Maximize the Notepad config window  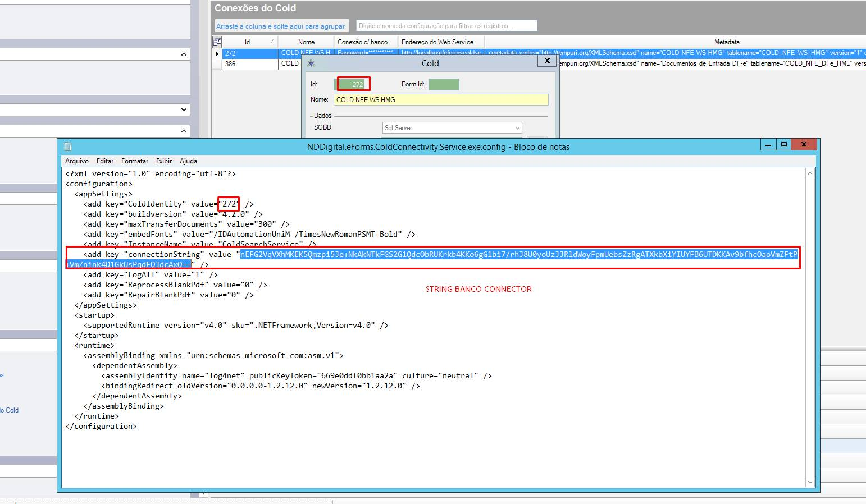point(783,145)
